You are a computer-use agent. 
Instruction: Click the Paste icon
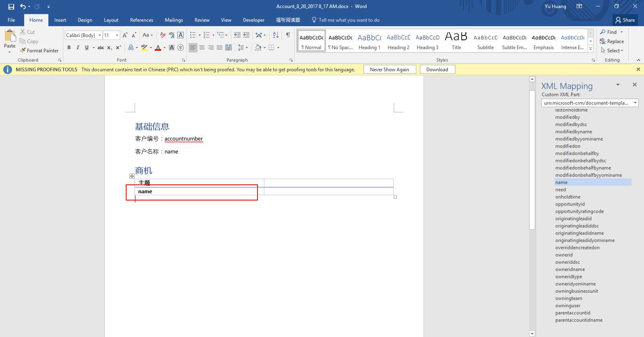(10, 36)
